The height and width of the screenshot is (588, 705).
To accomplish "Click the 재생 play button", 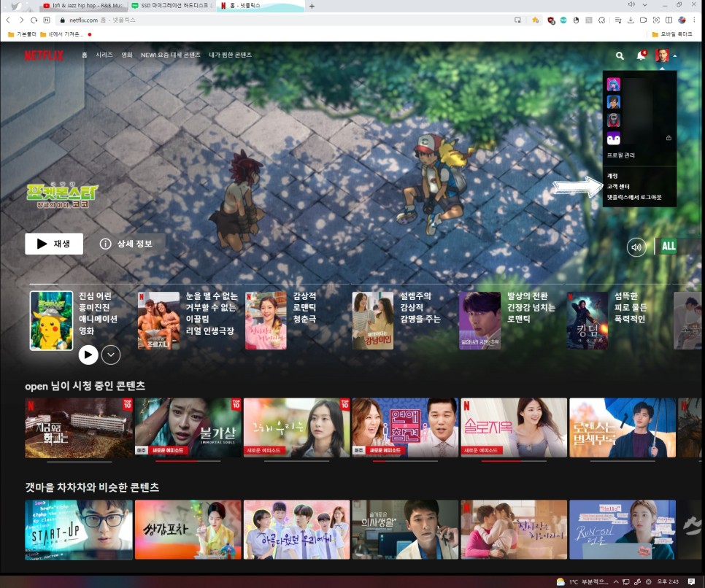I will tap(54, 244).
